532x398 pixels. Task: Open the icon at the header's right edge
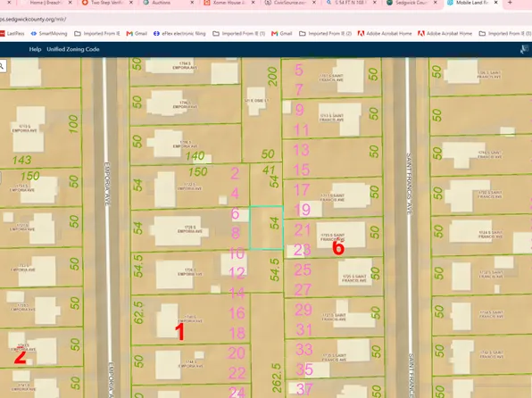525,49
